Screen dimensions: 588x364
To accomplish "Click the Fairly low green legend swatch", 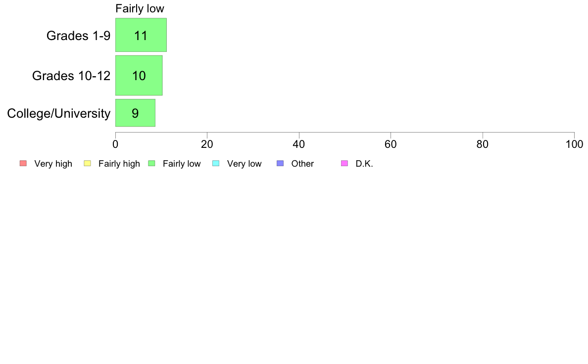I will (151, 163).
